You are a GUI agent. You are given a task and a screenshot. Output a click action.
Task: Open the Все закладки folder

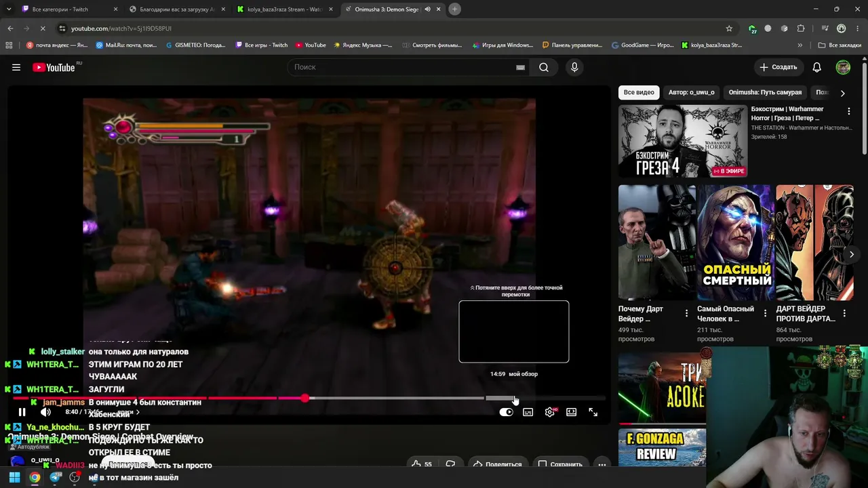(x=840, y=45)
